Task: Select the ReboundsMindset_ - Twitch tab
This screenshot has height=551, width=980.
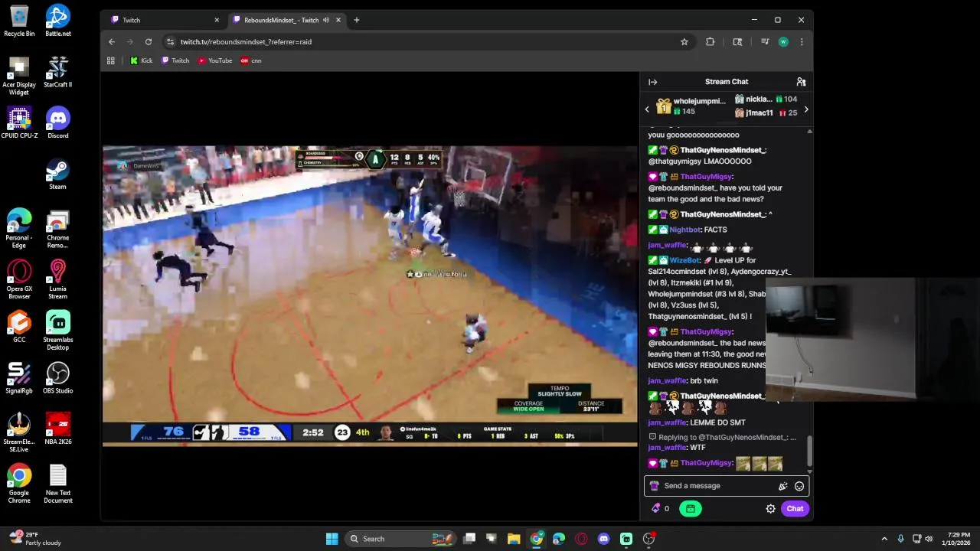Action: pyautogui.click(x=281, y=20)
